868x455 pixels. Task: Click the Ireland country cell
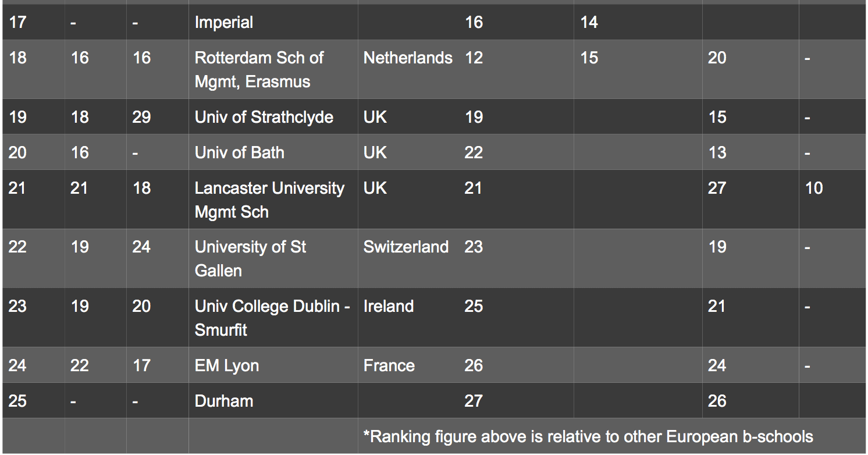(389, 306)
